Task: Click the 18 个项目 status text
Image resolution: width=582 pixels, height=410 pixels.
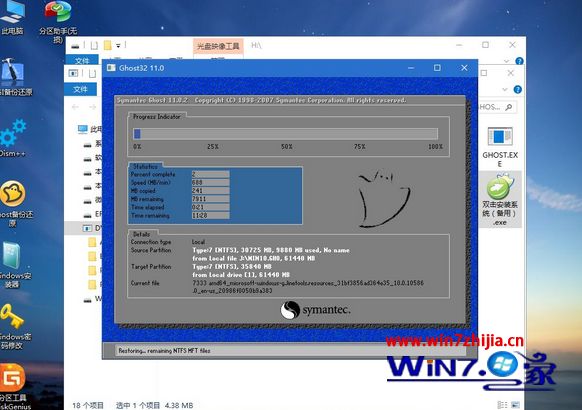Action: [x=88, y=405]
